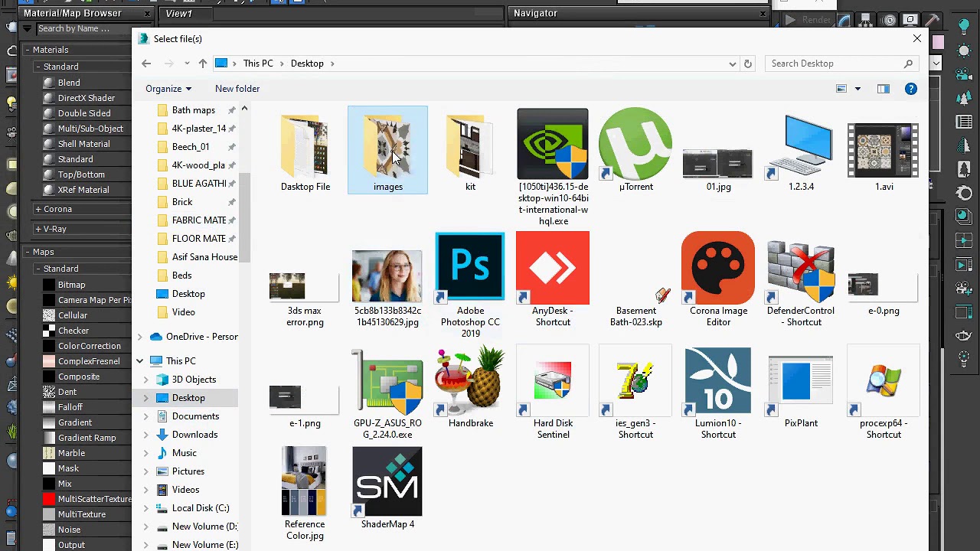This screenshot has width=980, height=551.
Task: Select the Corona Image Editor shortcut
Action: pyautogui.click(x=718, y=279)
